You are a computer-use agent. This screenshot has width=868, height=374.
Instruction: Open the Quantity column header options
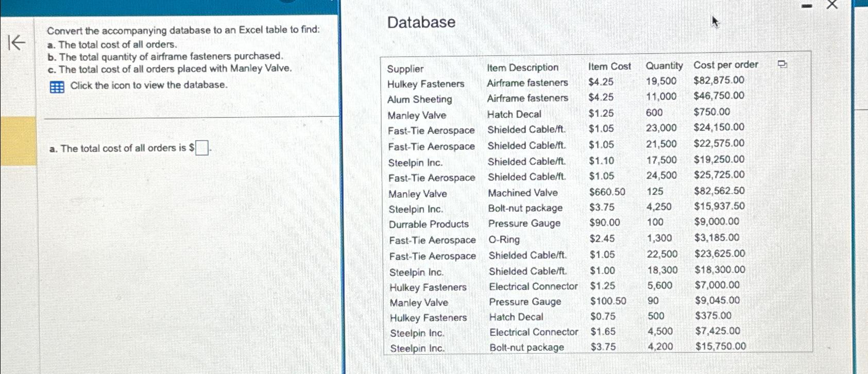664,65
